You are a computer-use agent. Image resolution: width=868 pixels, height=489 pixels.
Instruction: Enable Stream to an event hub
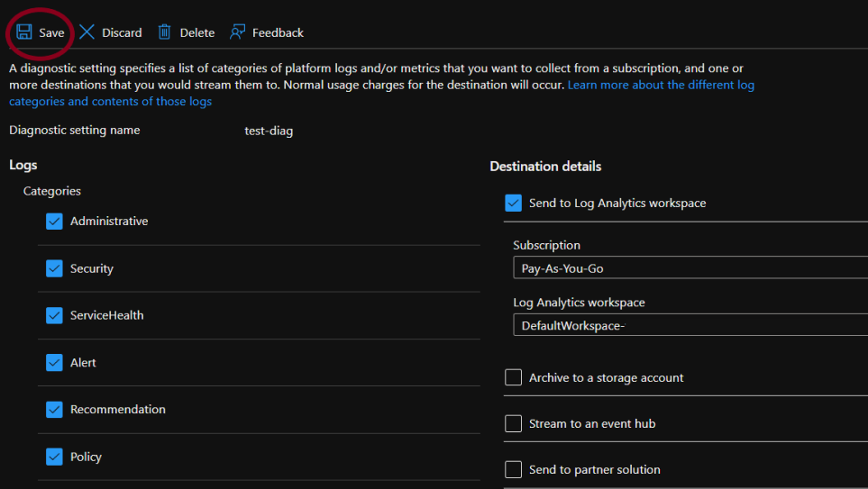tap(514, 424)
